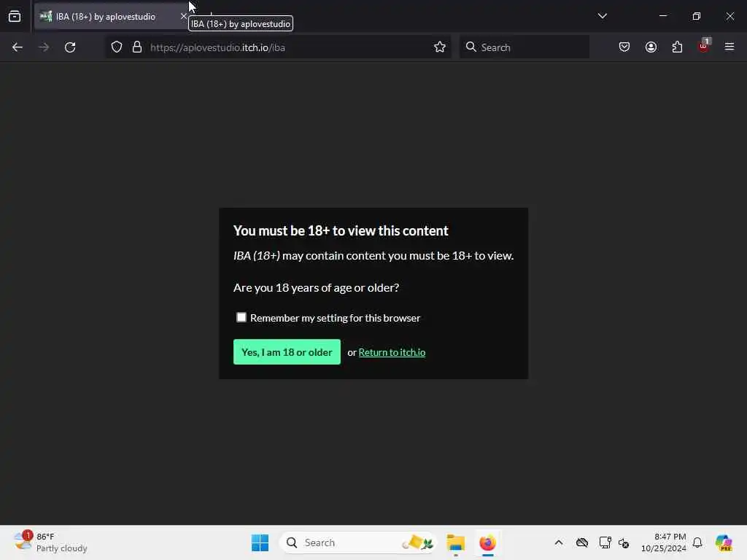
Task: Save page to Pocket
Action: [624, 47]
